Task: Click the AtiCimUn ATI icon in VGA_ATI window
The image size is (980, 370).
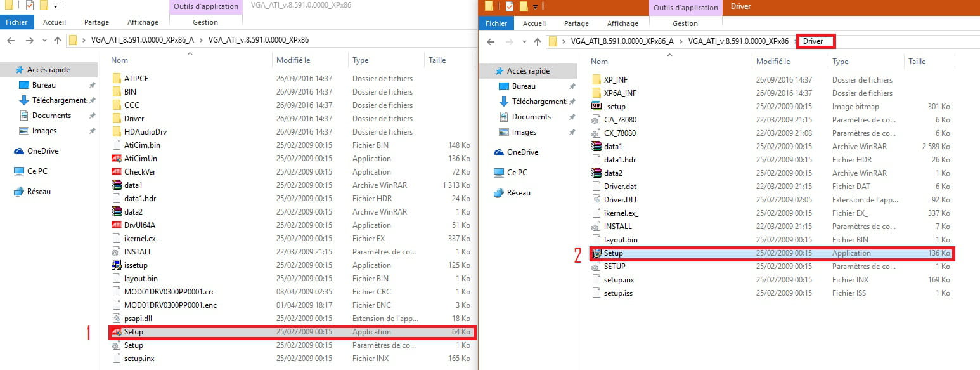Action: [x=116, y=159]
